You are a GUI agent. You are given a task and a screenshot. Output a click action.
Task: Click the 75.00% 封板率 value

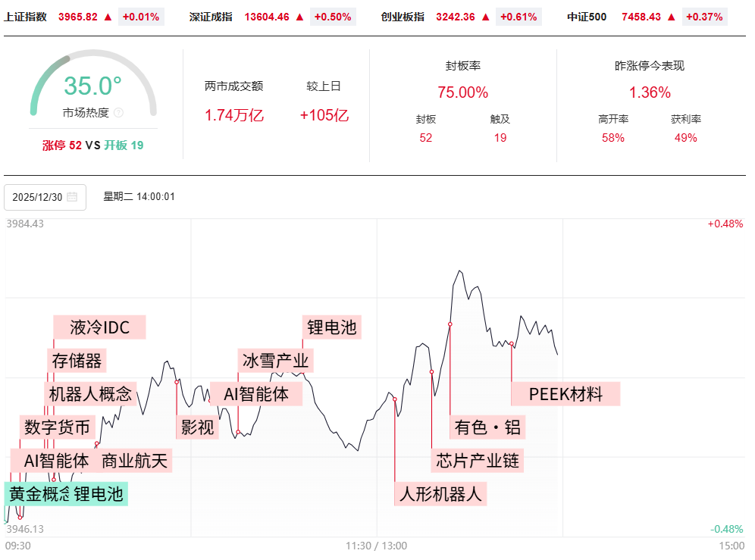(462, 92)
